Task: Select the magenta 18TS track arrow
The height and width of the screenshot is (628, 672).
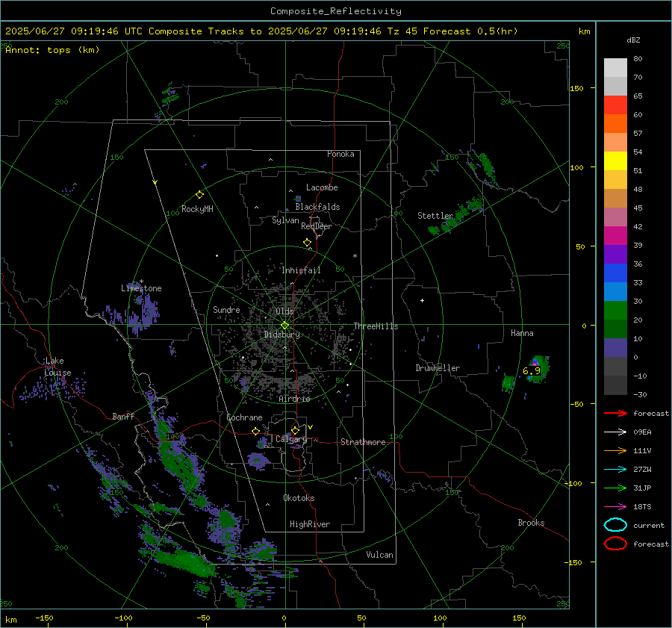Action: coord(615,507)
